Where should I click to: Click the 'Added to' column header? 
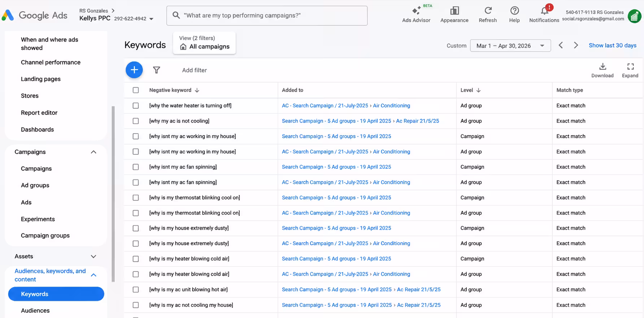coord(292,90)
